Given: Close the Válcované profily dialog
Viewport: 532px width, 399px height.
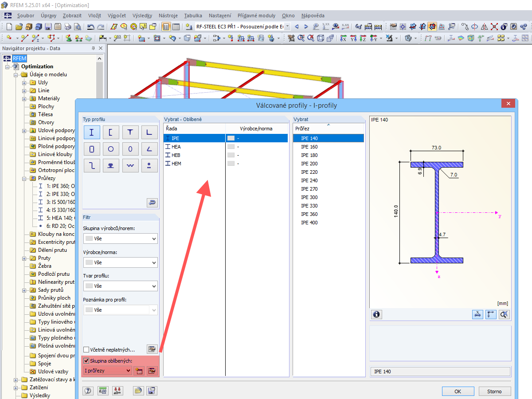Looking at the screenshot, I should tap(508, 104).
